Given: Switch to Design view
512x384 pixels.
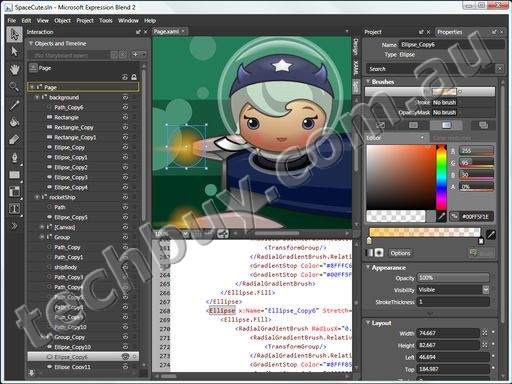Looking at the screenshot, I should click(x=356, y=47).
